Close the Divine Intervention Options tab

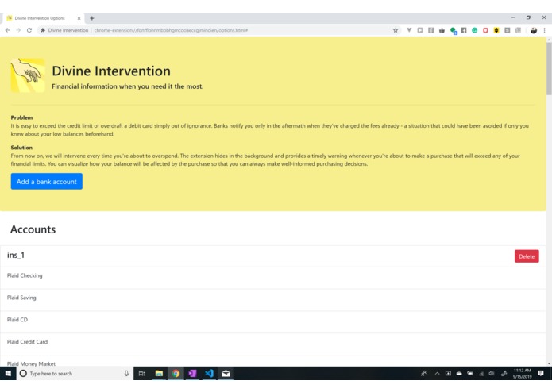tap(79, 18)
